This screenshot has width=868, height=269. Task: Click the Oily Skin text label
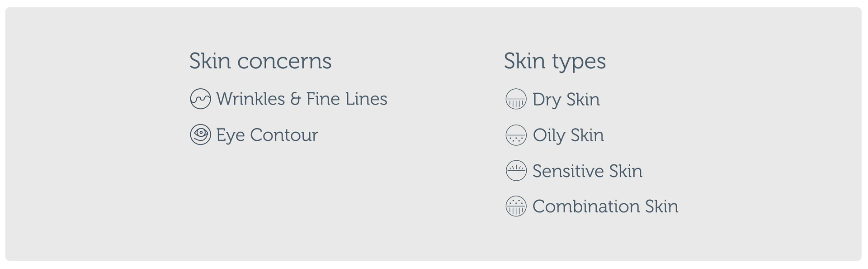coord(568,135)
